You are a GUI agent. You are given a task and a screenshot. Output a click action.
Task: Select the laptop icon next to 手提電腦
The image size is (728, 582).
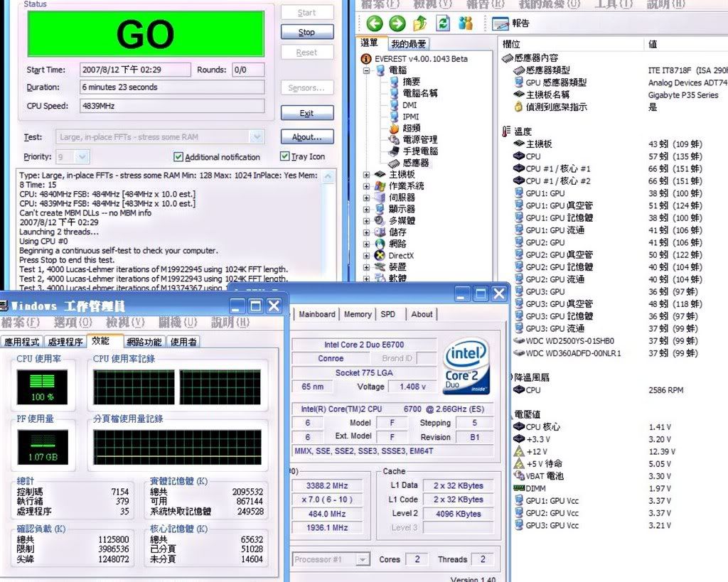tap(394, 151)
